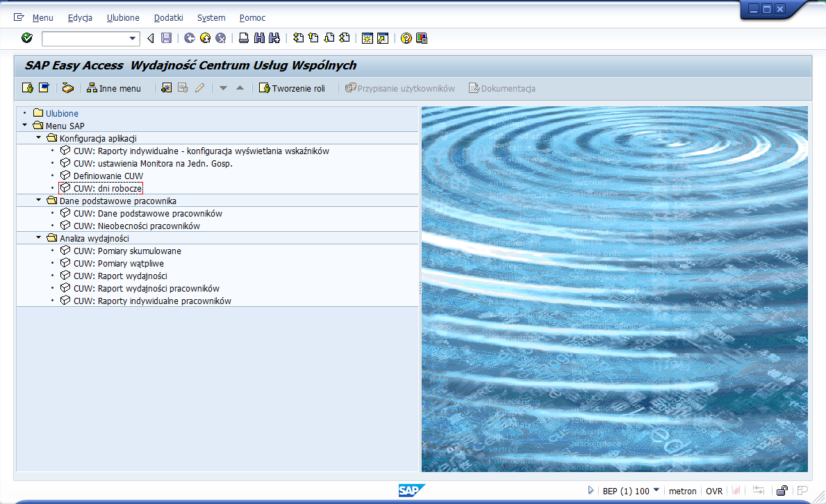
Task: Click the Find Next binoculars icon
Action: [274, 38]
